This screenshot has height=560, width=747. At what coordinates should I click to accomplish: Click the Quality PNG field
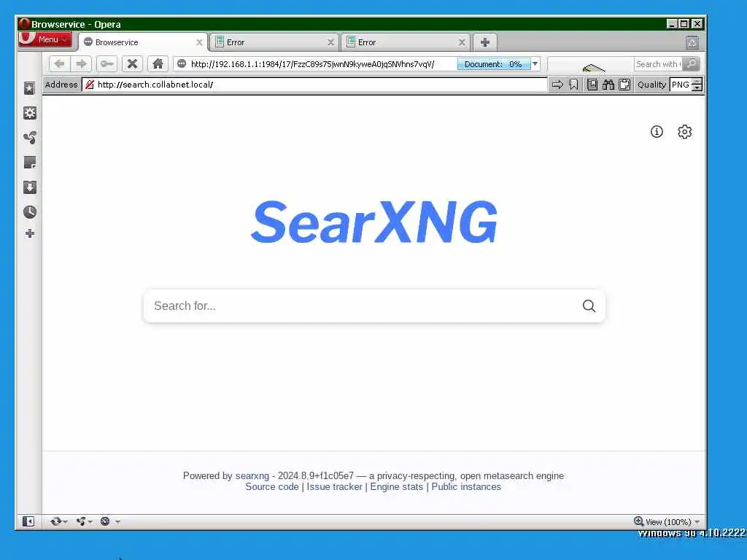pyautogui.click(x=681, y=85)
